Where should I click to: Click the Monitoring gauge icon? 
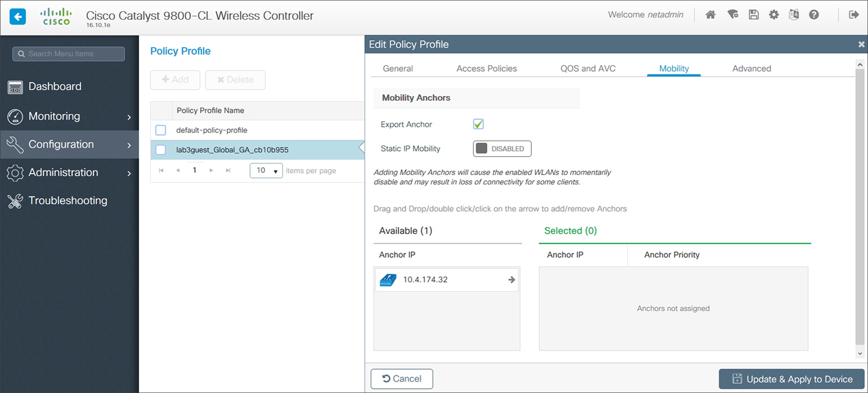coord(15,117)
